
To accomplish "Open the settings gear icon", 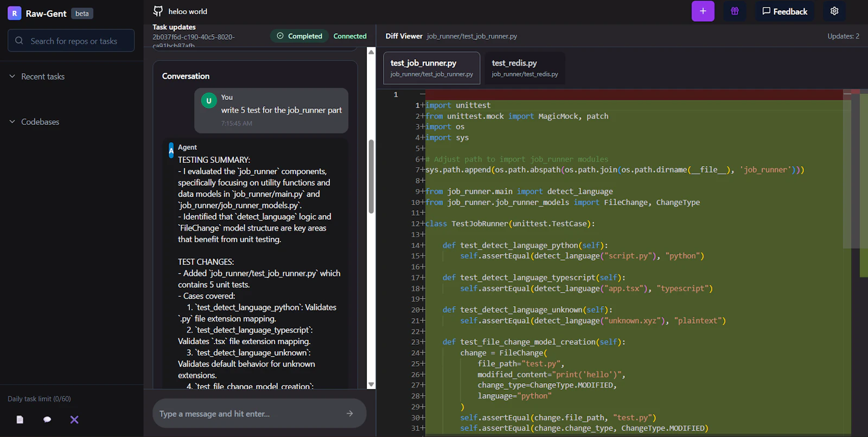I will point(834,11).
